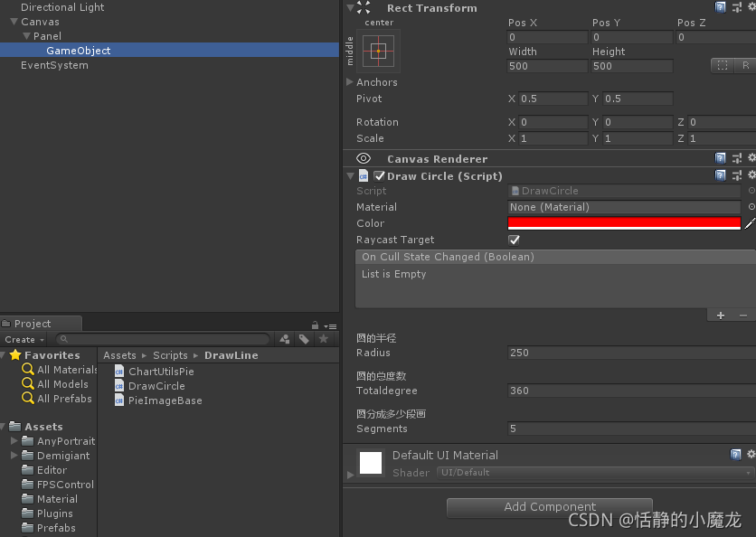756x537 pixels.
Task: Open Material folder in Assets
Action: click(x=50, y=499)
